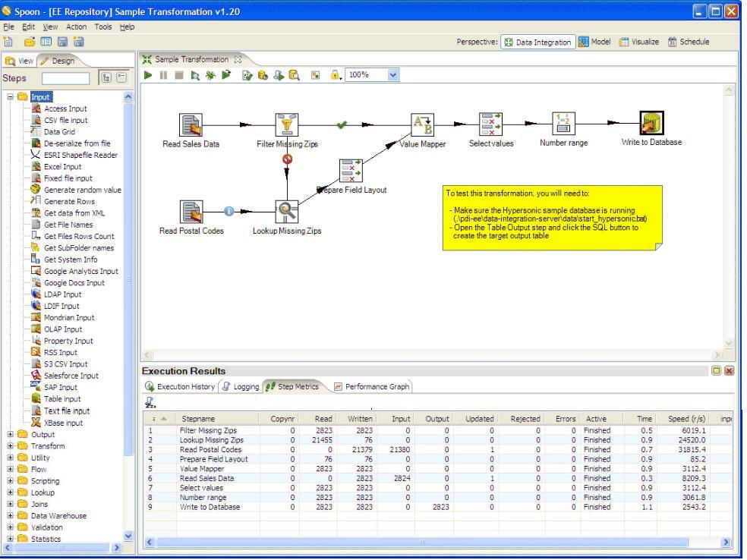
Task: Expand the Flow folder
Action: coord(10,470)
